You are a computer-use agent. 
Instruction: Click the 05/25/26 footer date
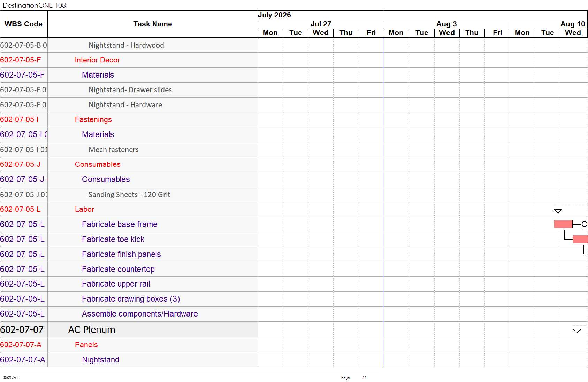coord(10,377)
